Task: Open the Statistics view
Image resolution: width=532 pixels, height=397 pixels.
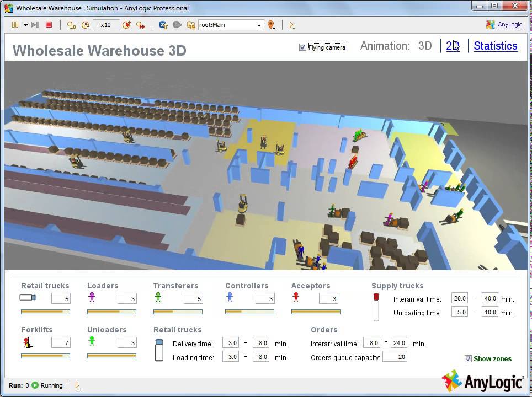Action: tap(496, 46)
